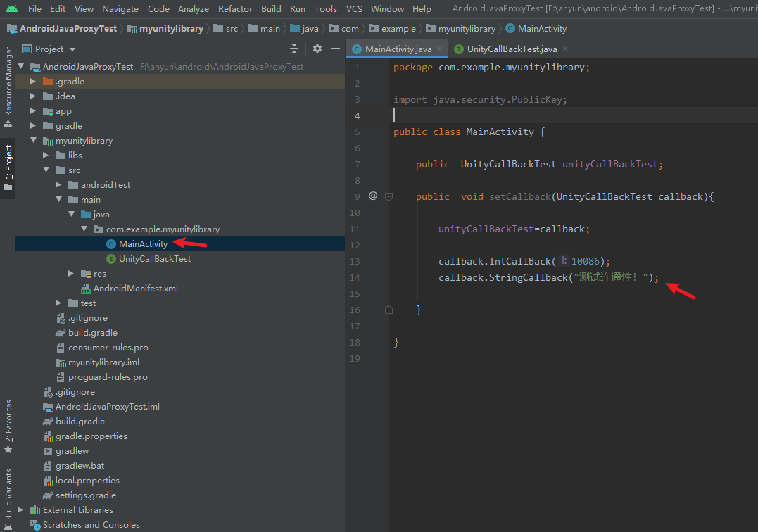This screenshot has height=532, width=758.
Task: Click breadcrumb AndroidJavaProxyTest in navigation bar
Action: [68, 29]
